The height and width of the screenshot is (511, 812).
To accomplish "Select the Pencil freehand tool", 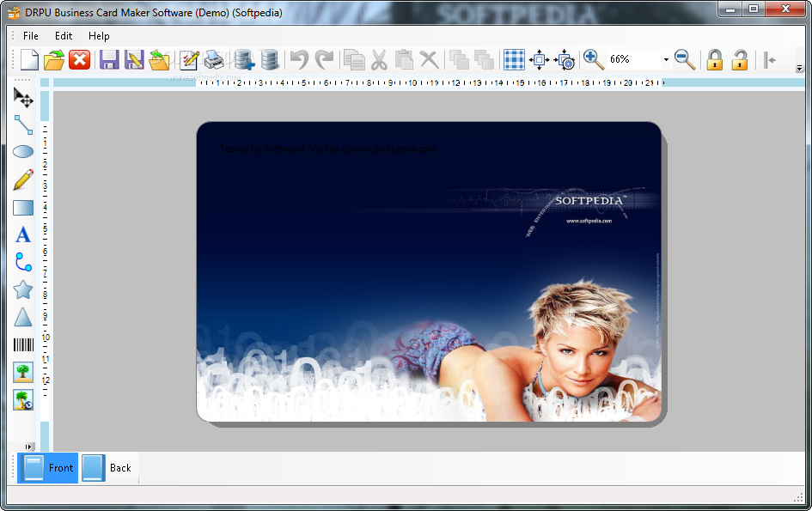I will click(23, 179).
